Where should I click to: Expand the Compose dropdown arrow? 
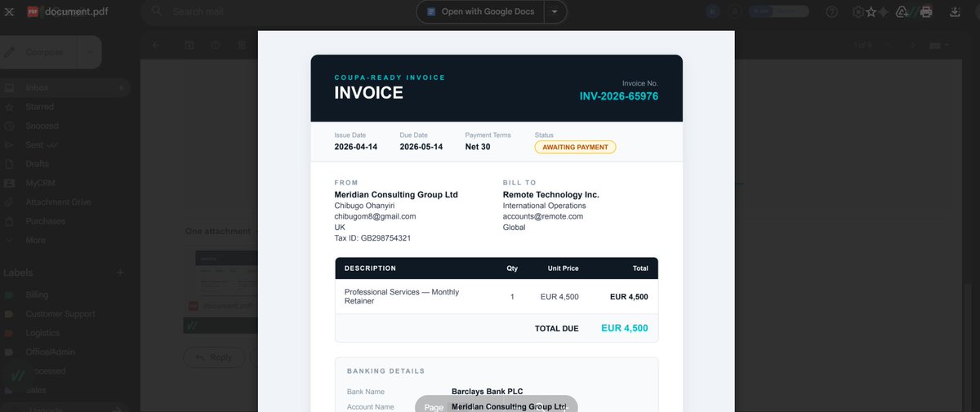(89, 52)
